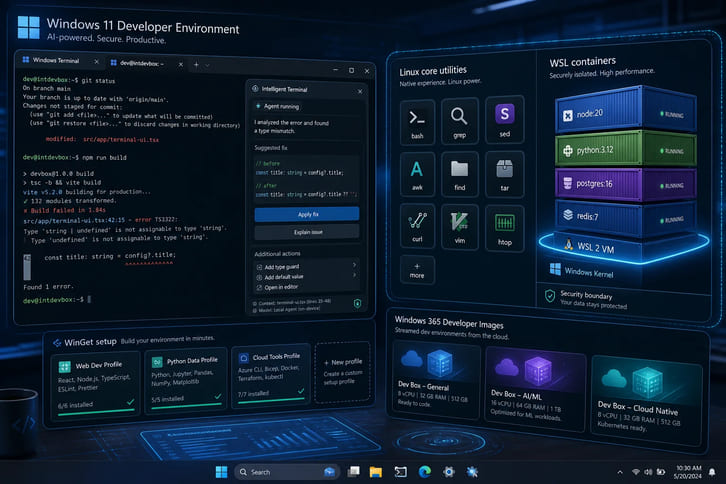Screen dimensions: 726x484
Task: Add a new terminal tab
Action: (x=196, y=65)
